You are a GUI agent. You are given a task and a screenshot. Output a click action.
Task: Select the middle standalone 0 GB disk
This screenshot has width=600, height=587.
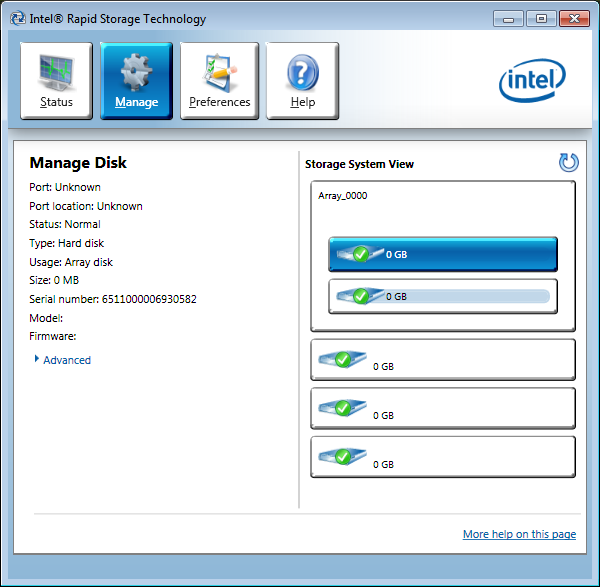click(443, 409)
